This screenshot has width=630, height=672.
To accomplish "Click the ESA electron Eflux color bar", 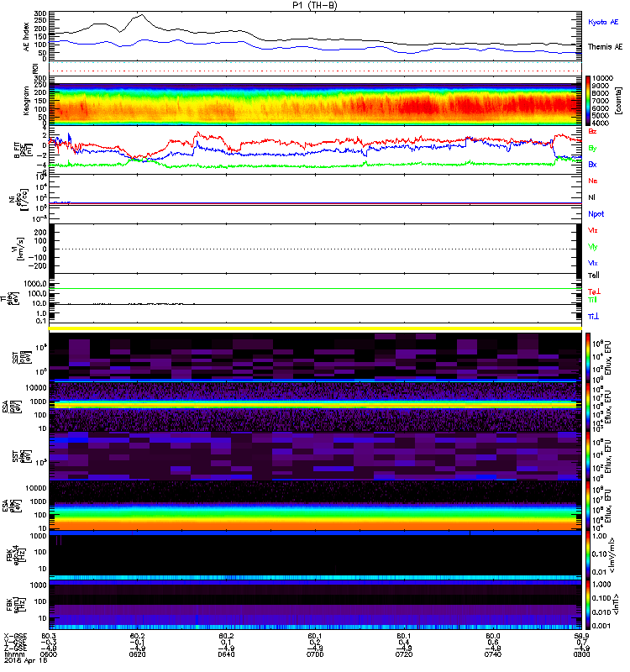I will (x=588, y=506).
